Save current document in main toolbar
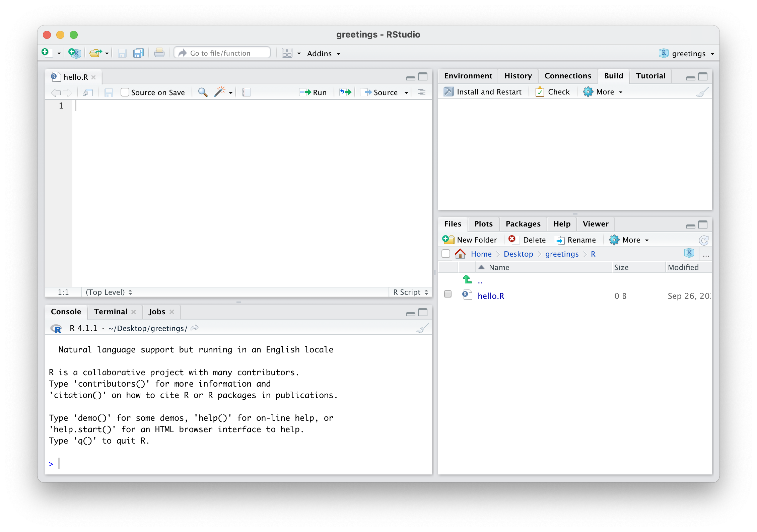 pyautogui.click(x=122, y=53)
